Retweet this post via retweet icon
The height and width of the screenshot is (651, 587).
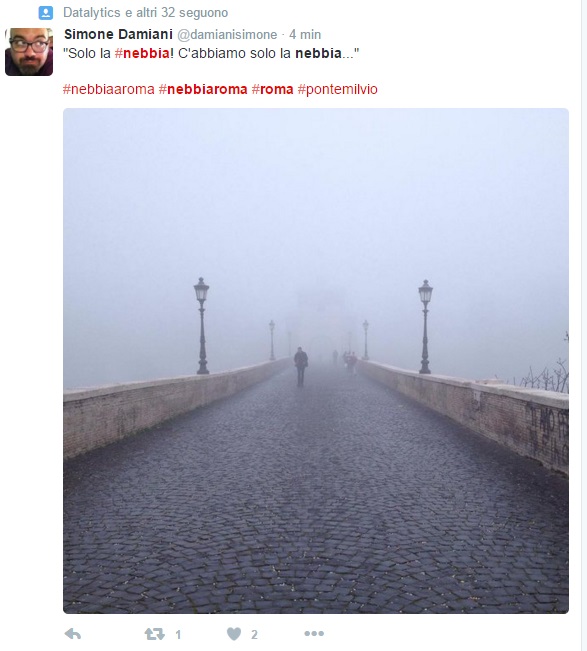[154, 634]
